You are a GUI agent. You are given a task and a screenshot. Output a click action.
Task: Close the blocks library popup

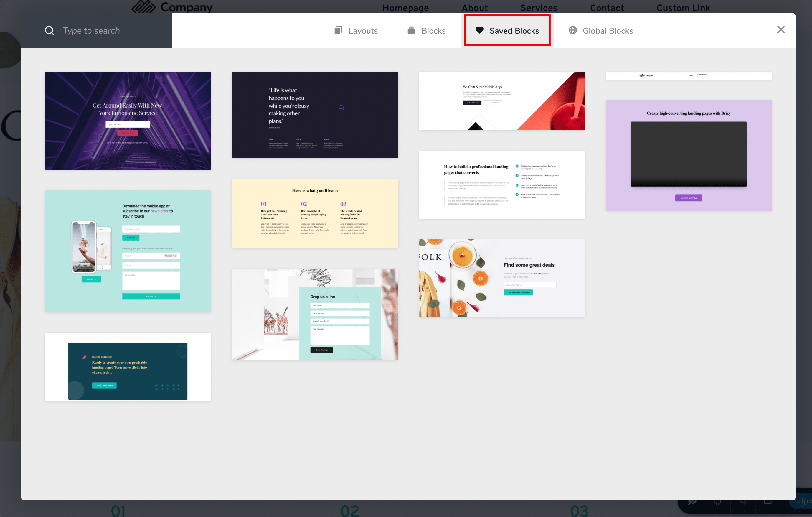point(781,30)
